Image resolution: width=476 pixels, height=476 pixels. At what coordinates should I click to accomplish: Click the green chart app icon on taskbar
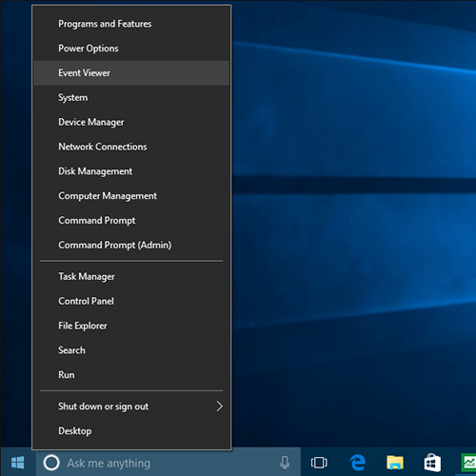point(468,463)
